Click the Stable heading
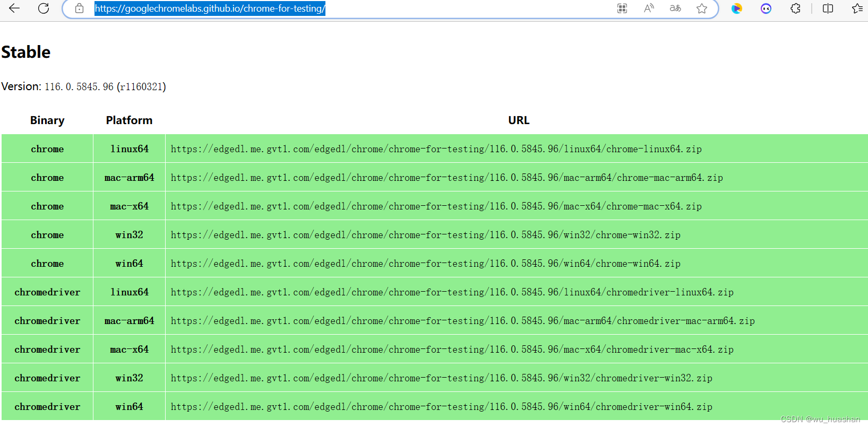The image size is (868, 428). (x=26, y=52)
